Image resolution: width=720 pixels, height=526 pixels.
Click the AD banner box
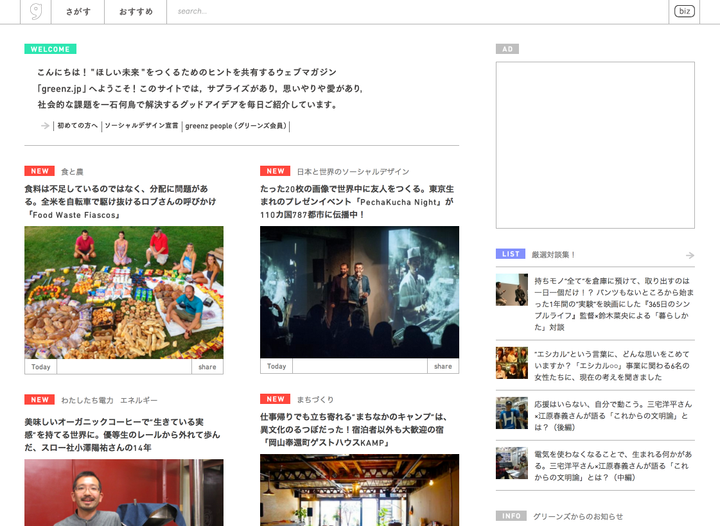click(595, 145)
